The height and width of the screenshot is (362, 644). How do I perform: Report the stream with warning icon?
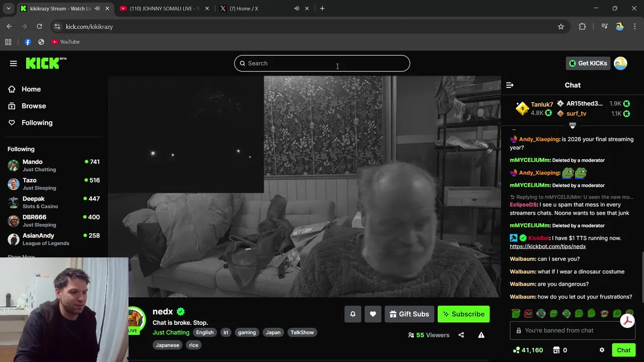pyautogui.click(x=481, y=335)
